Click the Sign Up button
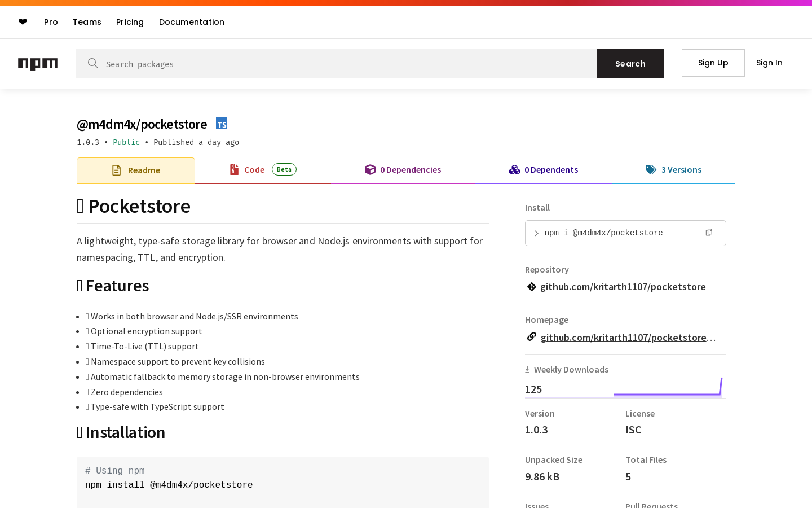The image size is (812, 508). click(x=713, y=63)
